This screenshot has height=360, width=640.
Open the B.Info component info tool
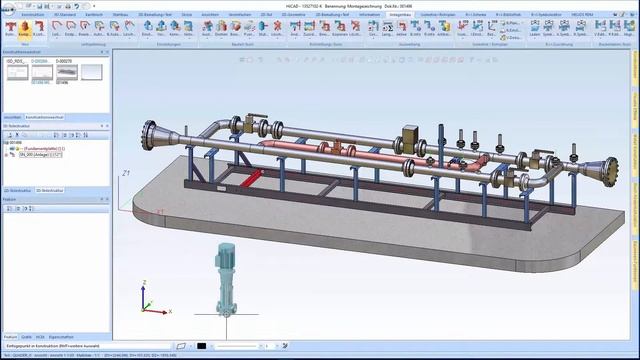click(x=416, y=29)
